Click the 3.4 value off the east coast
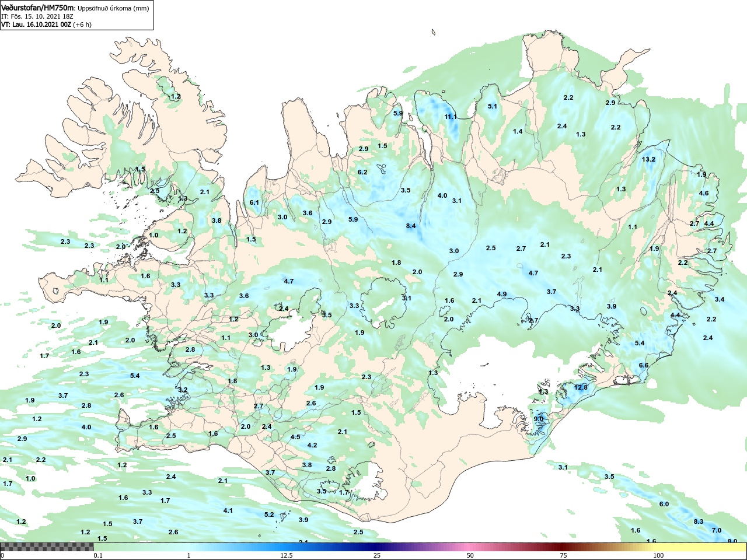This screenshot has height=560, width=747. (720, 299)
